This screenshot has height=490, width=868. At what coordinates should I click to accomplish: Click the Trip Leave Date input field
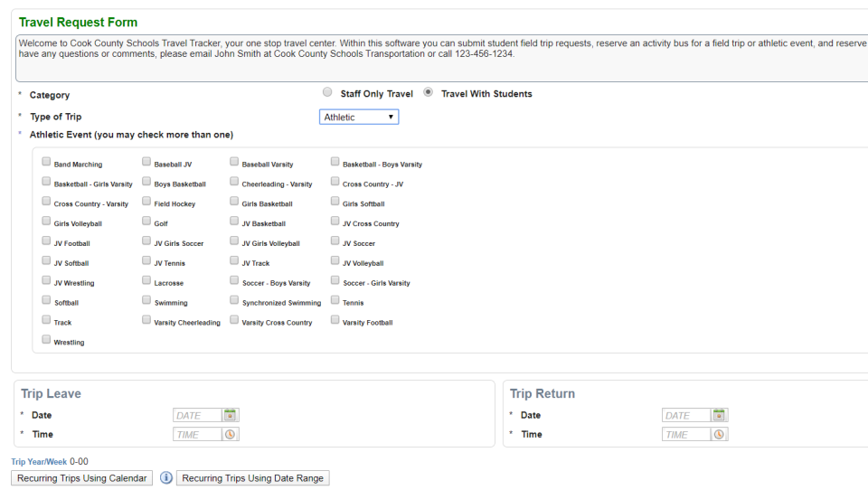click(x=198, y=415)
